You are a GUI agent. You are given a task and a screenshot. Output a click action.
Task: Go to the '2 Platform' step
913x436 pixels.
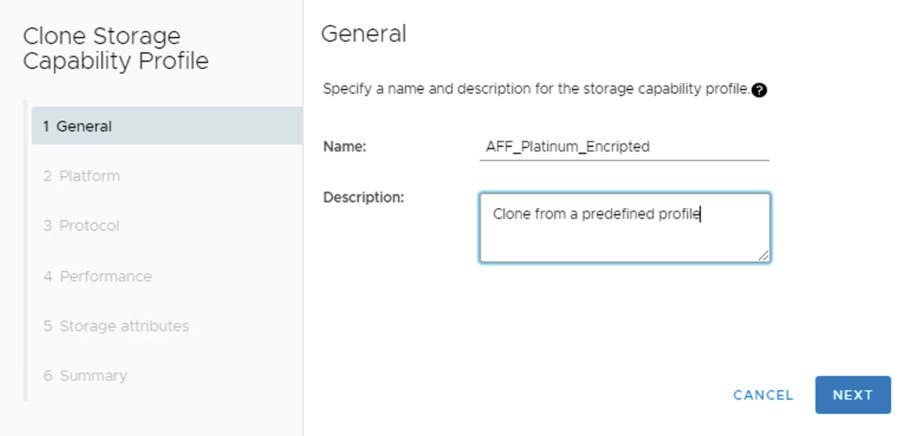click(x=82, y=176)
